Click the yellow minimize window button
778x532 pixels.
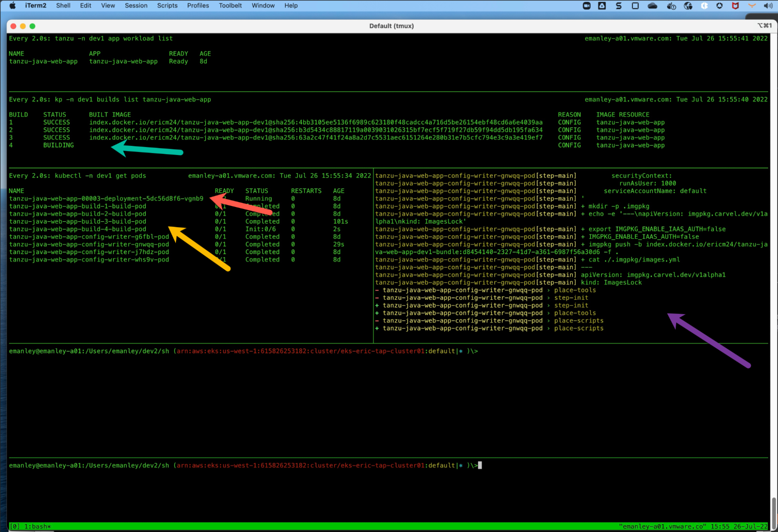23,26
